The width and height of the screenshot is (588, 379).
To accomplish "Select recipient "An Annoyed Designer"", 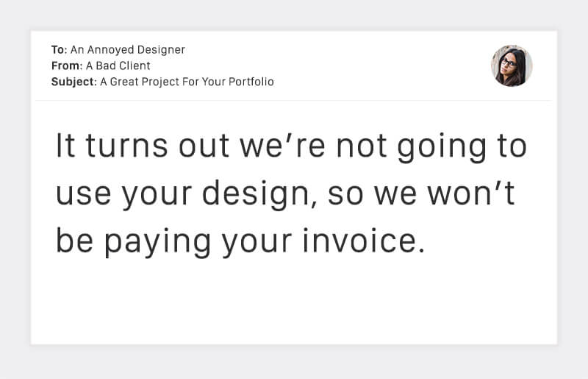I will [x=128, y=50].
